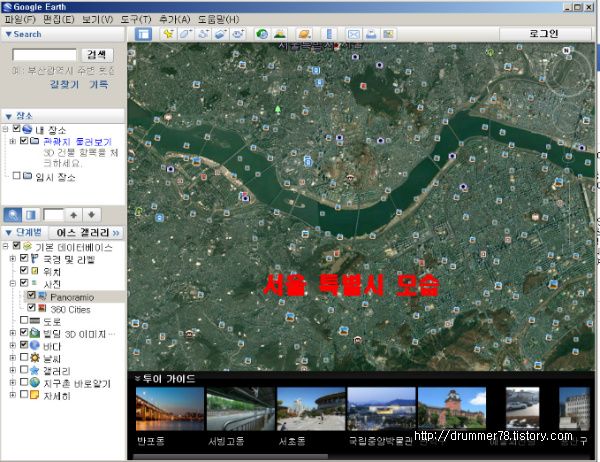Open the 반포동 tour thumbnail
600x462 pixels.
point(170,409)
